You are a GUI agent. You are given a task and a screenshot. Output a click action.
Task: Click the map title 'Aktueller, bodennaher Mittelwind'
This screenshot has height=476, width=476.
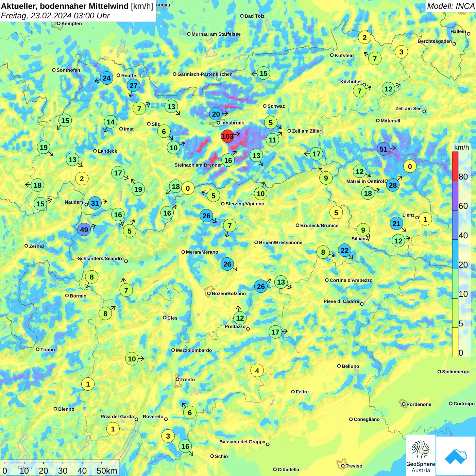[x=65, y=6]
